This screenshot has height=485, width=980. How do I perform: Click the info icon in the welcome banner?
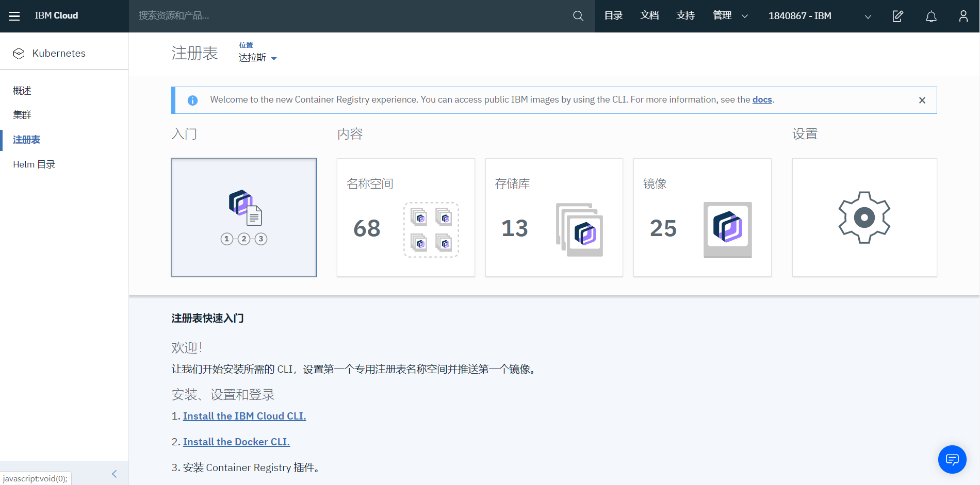pos(192,101)
